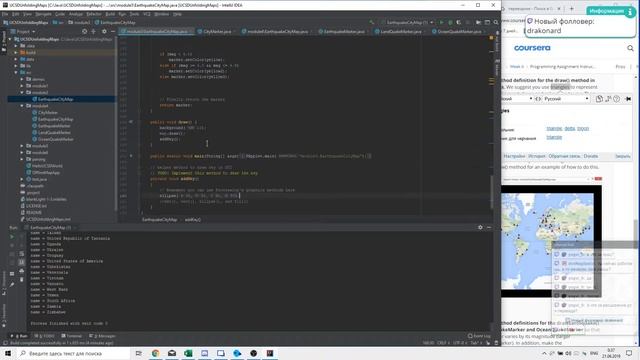
Task: Click the Windows taskbar search box
Action: pyautogui.click(x=74, y=353)
